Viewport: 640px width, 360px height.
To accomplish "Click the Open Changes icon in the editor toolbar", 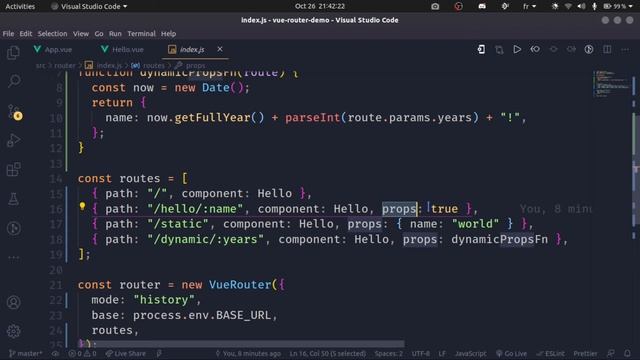I will click(x=499, y=50).
